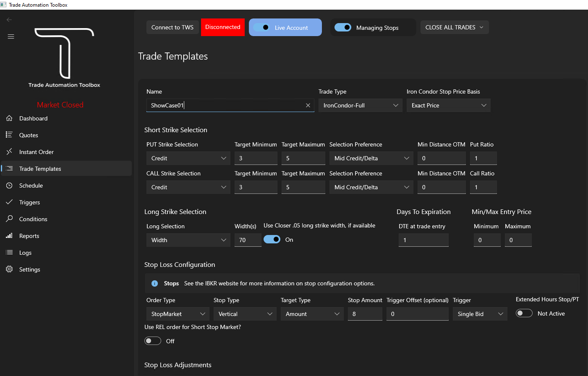Open Conditions from the sidebar

click(x=33, y=219)
